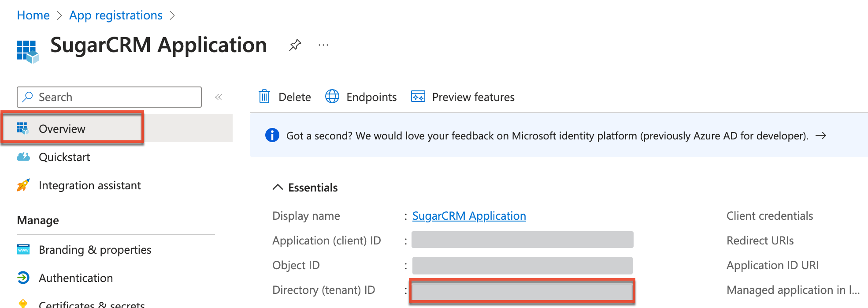Click the Managed application label
The height and width of the screenshot is (308, 868).
pyautogui.click(x=793, y=290)
